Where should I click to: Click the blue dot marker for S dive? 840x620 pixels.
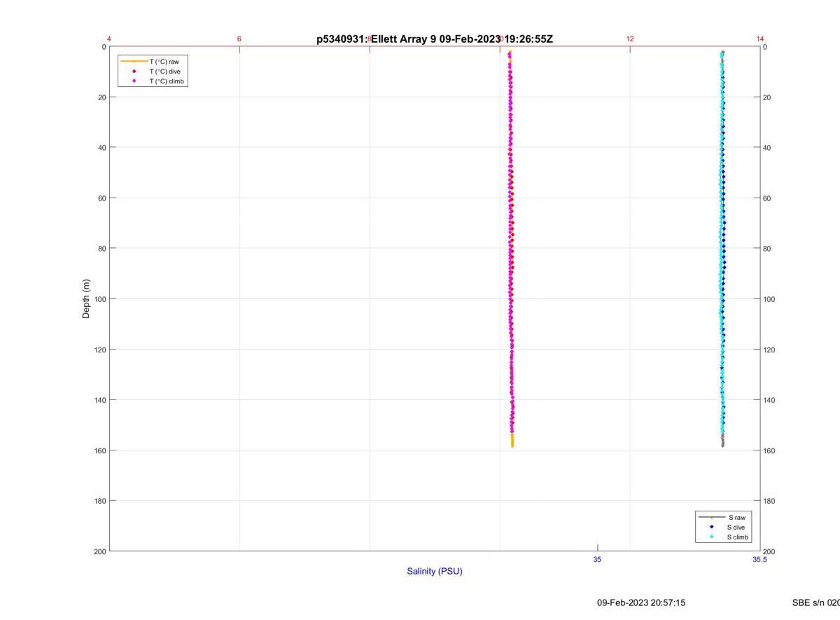pyautogui.click(x=711, y=527)
